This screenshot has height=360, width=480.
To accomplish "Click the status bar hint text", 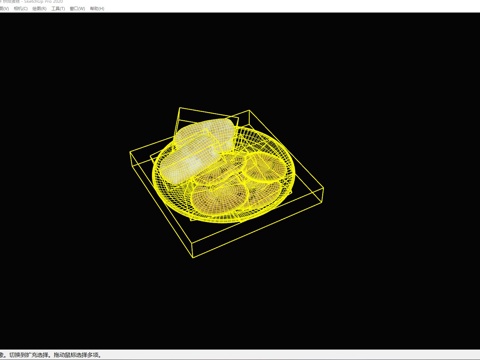I will tap(50, 355).
